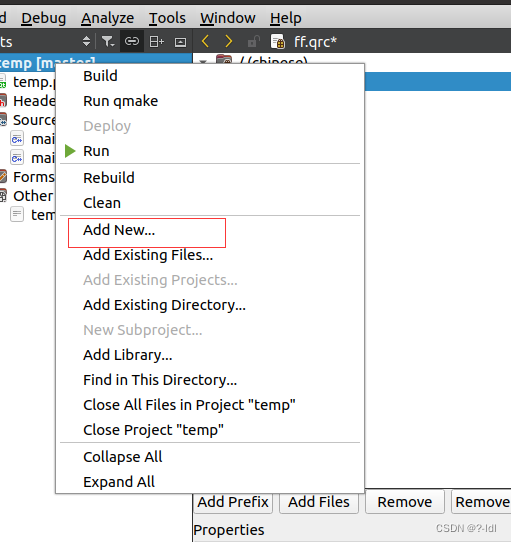Go back with the left arrow
Screen dimensions: 511x542
click(x=205, y=41)
